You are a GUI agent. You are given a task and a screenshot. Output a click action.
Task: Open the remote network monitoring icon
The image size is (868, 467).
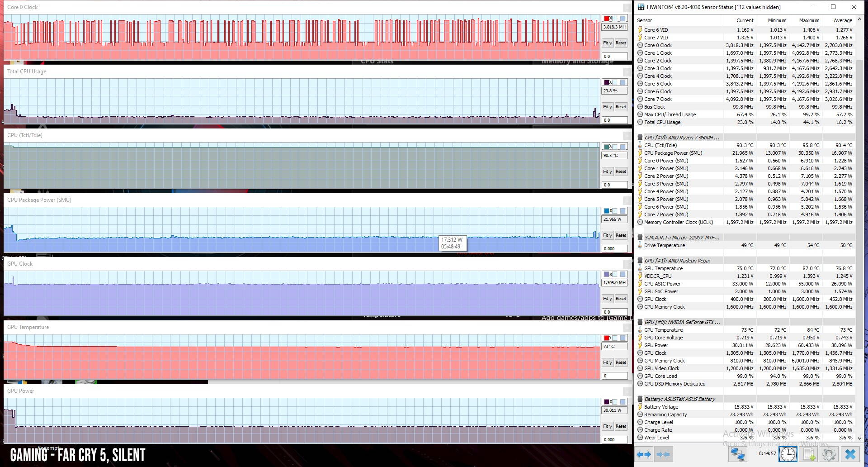click(x=737, y=454)
